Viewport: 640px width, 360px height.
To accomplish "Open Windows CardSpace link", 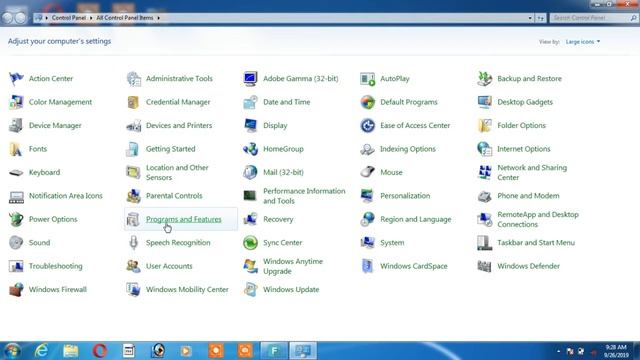I will (414, 266).
